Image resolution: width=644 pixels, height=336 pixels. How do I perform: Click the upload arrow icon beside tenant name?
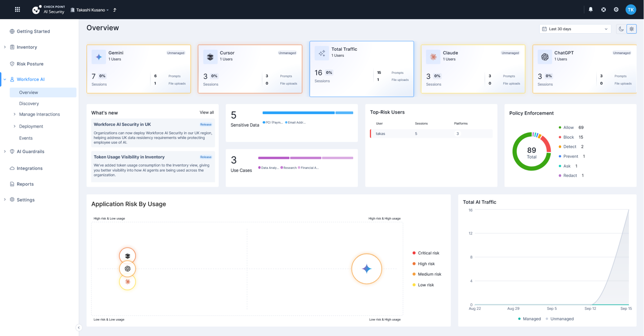coord(115,10)
